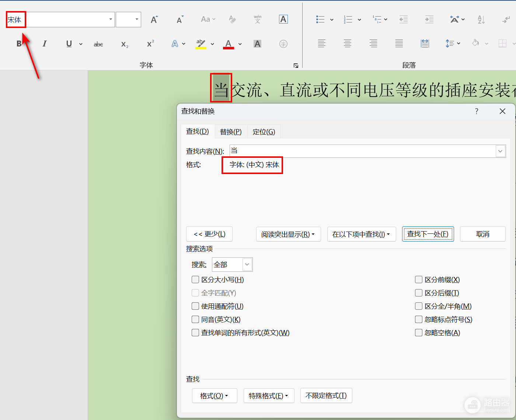The width and height of the screenshot is (516, 420).
Task: Click the 查找下一处(F) button
Action: [428, 234]
